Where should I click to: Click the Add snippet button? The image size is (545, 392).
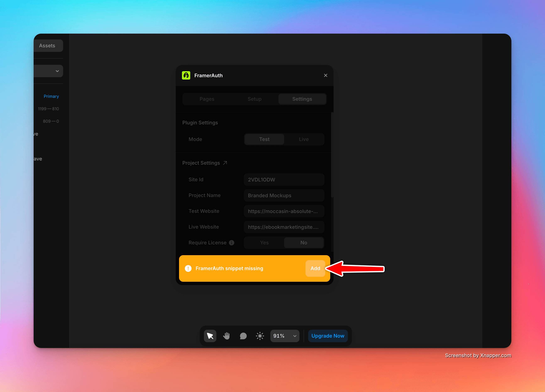click(315, 268)
